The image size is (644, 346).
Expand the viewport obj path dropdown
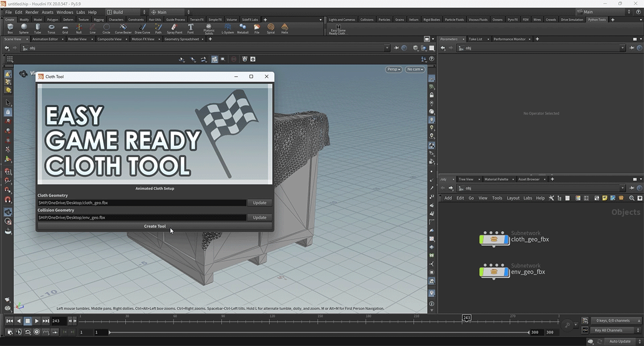(x=387, y=48)
